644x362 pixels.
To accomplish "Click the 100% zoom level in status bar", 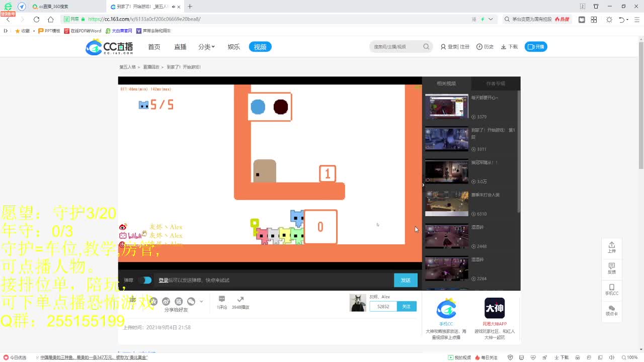I will pyautogui.click(x=629, y=357).
